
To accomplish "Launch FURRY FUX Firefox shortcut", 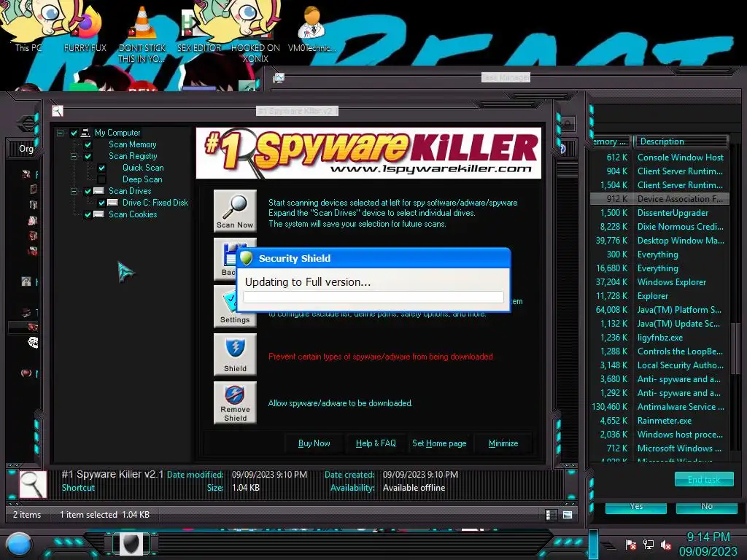I will [85, 29].
